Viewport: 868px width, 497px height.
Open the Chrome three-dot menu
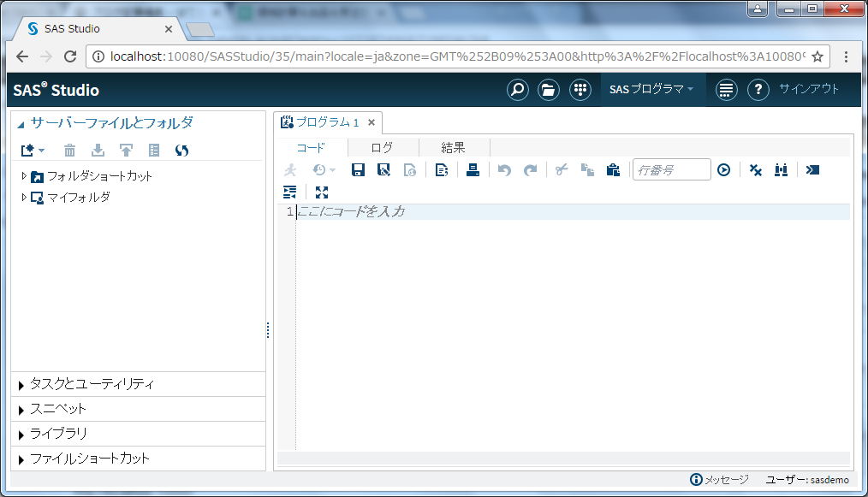tap(846, 56)
